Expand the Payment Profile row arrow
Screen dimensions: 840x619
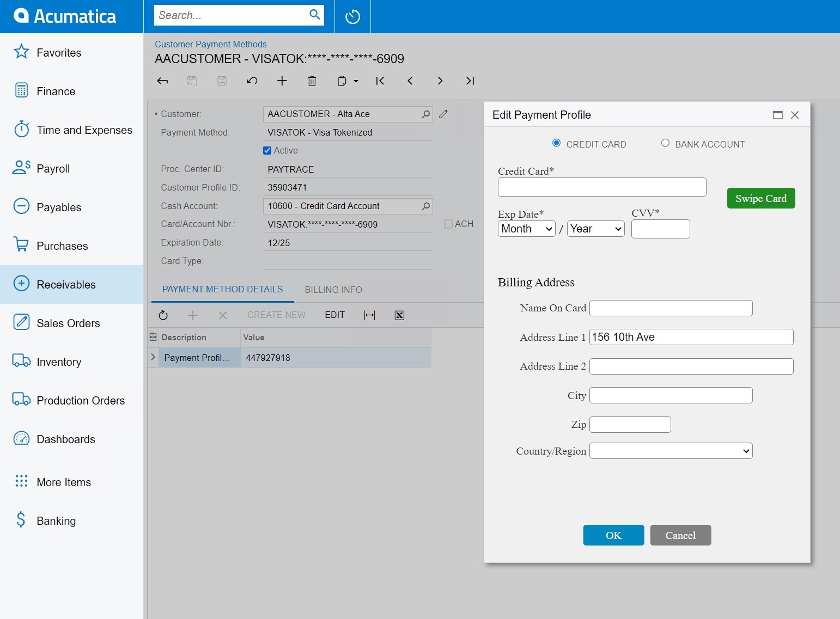click(x=153, y=357)
